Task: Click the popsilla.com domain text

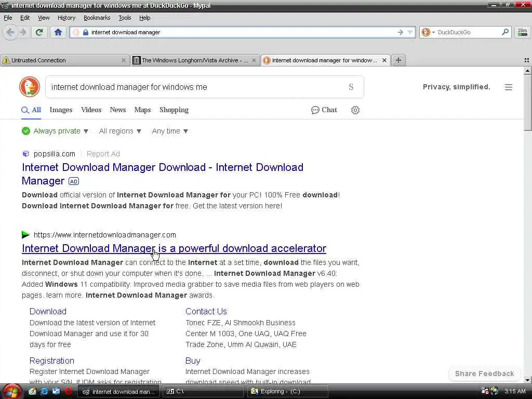Action: [54, 154]
